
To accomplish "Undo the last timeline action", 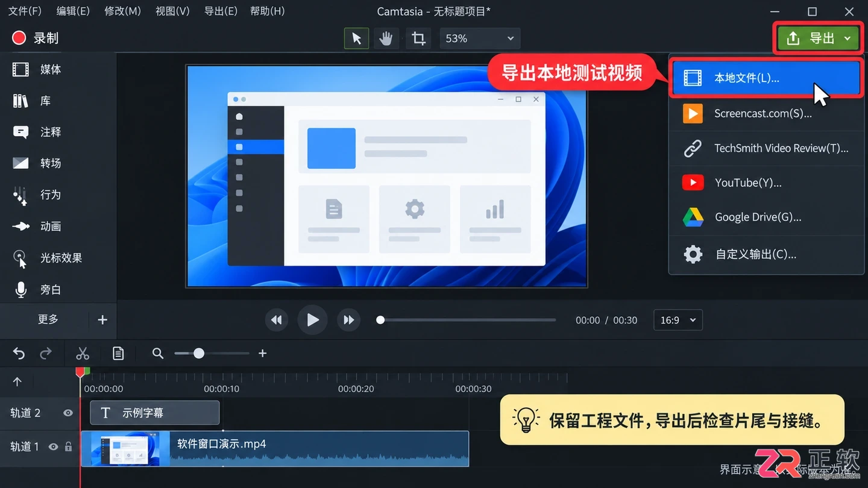I will pyautogui.click(x=19, y=354).
